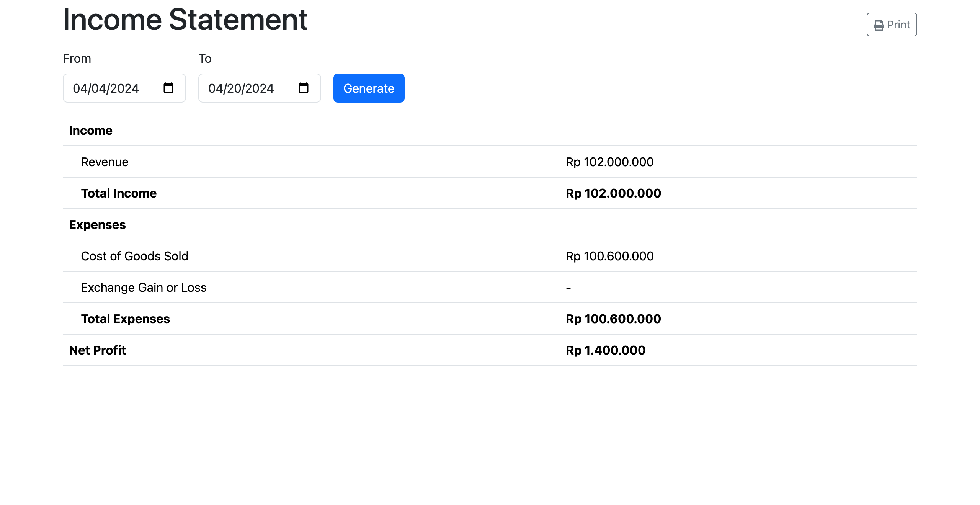Click the Exchange Gain or Loss label
Screen dimensions: 980x505
pos(144,288)
